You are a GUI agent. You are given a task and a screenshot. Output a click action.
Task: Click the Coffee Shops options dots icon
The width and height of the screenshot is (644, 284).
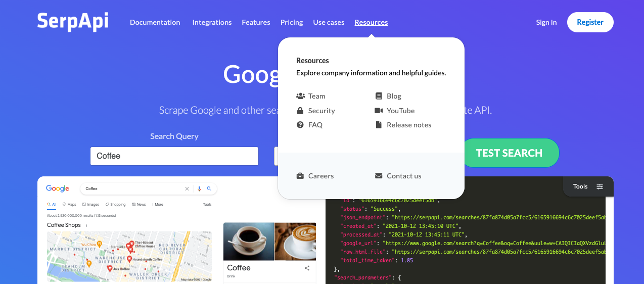tap(86, 225)
